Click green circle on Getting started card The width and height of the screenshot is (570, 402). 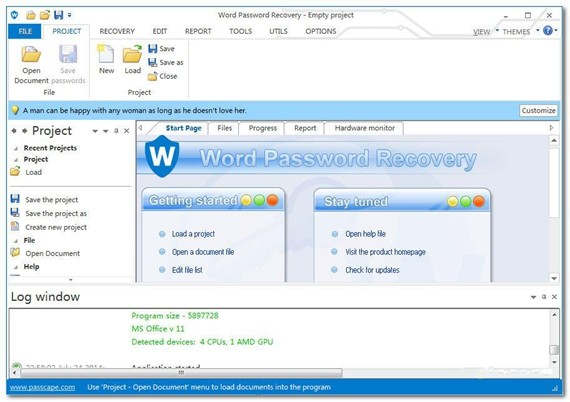259,200
